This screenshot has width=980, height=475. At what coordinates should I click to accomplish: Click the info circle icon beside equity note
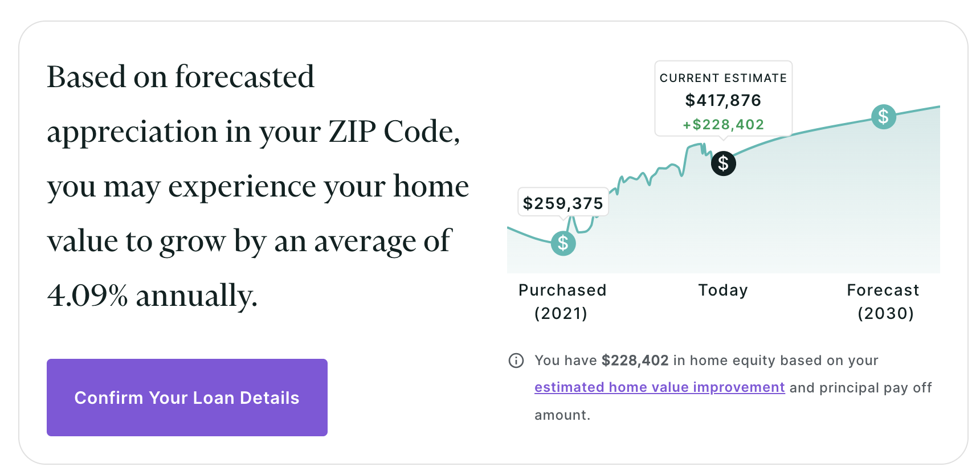pos(516,361)
